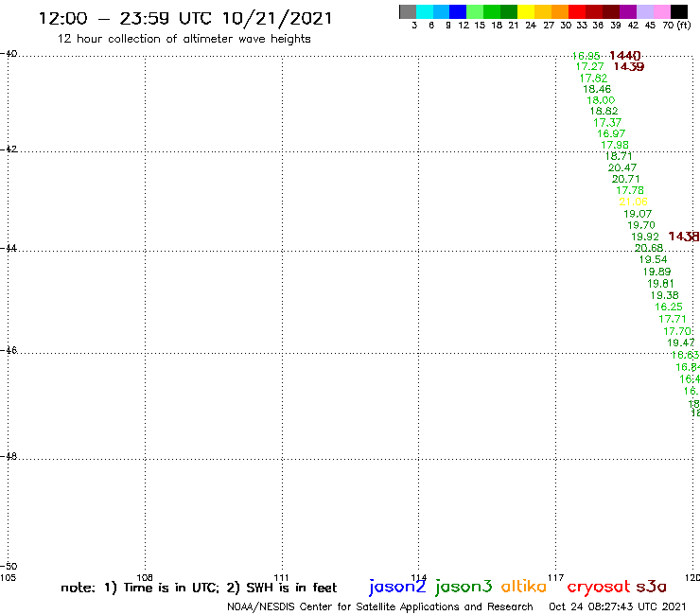The width and height of the screenshot is (700, 615).
Task: Click the 19.38 wave height reading
Action: (664, 295)
